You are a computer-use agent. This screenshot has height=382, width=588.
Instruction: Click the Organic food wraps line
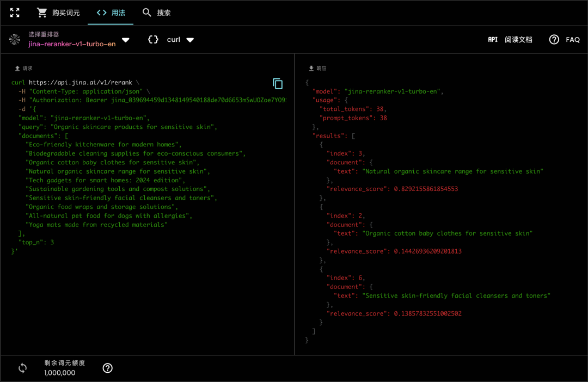102,207
